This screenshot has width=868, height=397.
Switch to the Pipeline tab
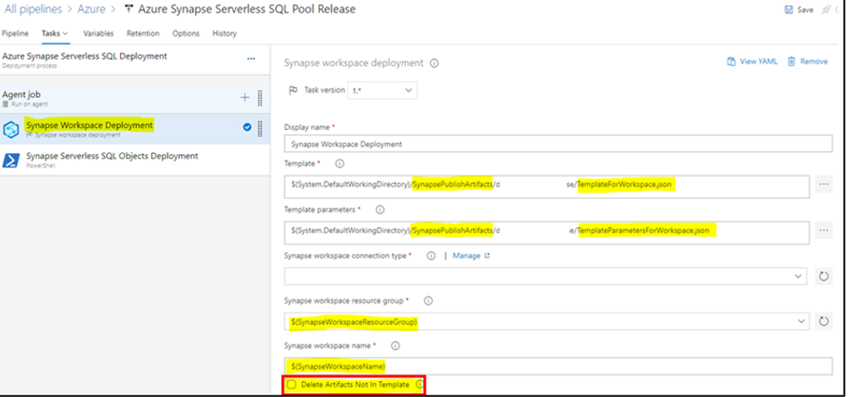pyautogui.click(x=15, y=33)
